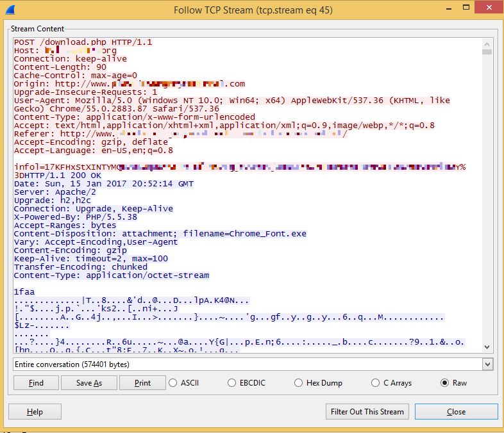Click the 'Connection: Upgrade, Keep-Alive' response header
504x433 pixels.
[93, 209]
